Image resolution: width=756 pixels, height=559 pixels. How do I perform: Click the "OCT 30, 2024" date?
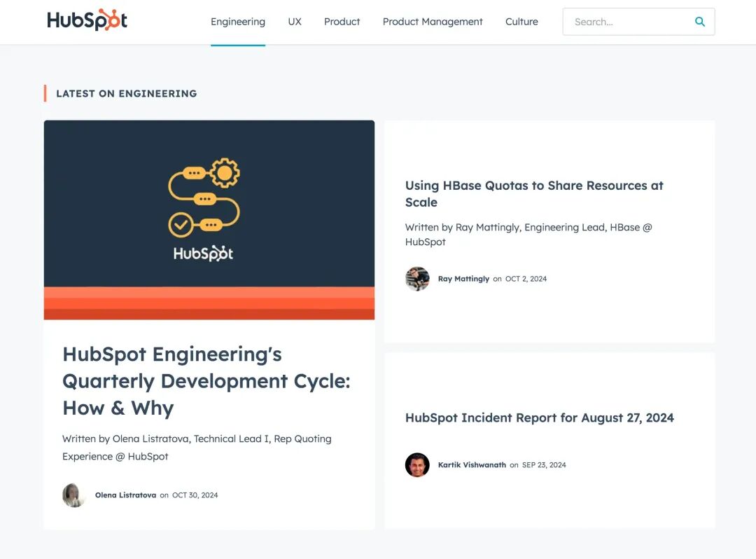(195, 495)
